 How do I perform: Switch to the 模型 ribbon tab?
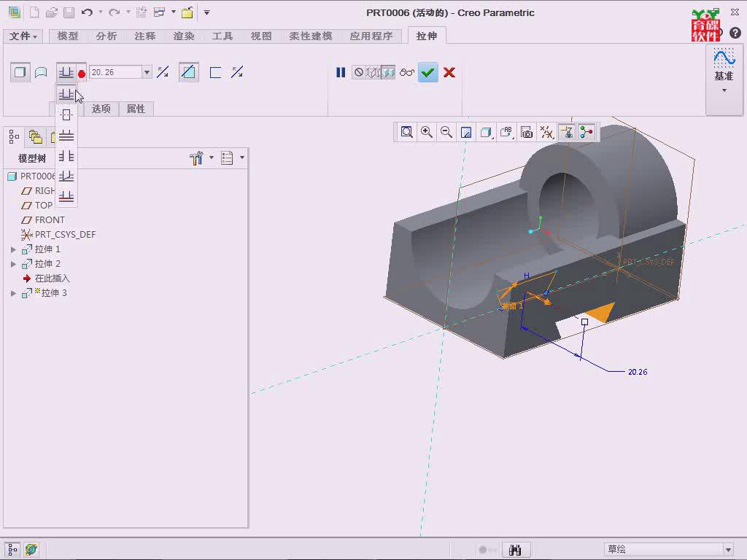pos(68,36)
